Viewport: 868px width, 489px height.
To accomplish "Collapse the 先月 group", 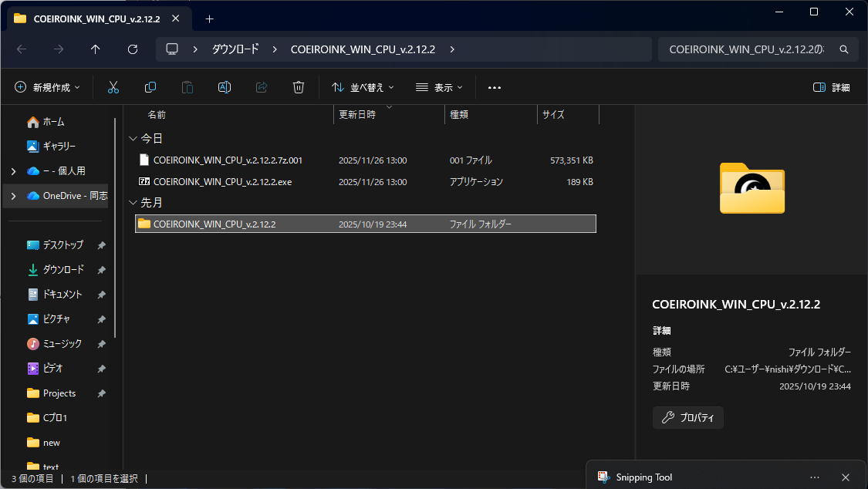I will 133,202.
